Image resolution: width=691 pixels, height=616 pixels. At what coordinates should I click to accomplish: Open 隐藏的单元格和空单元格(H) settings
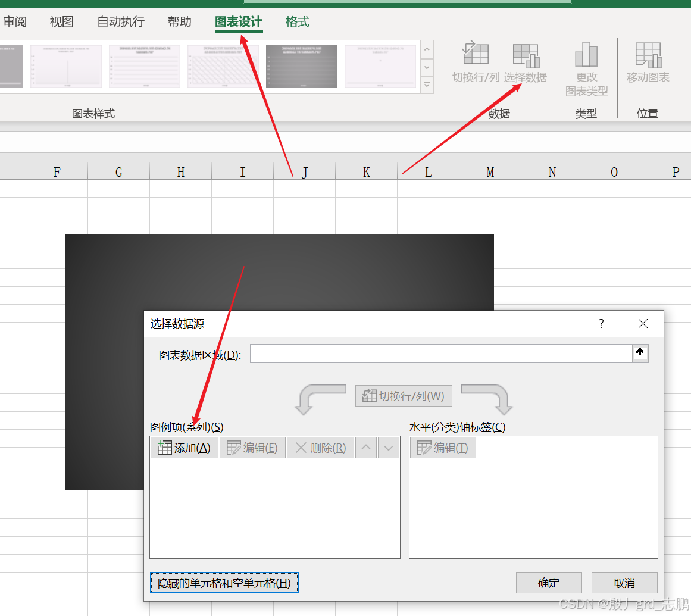click(x=224, y=583)
